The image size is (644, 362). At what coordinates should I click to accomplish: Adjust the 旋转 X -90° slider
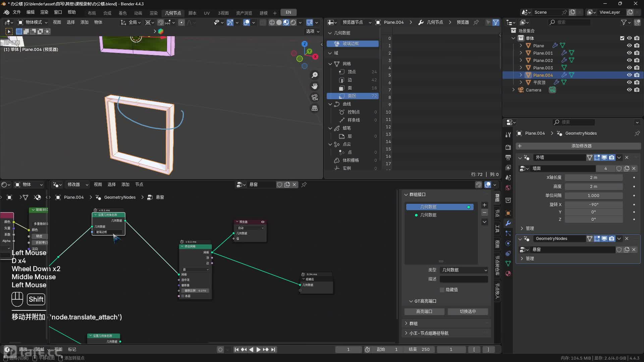[x=593, y=205]
